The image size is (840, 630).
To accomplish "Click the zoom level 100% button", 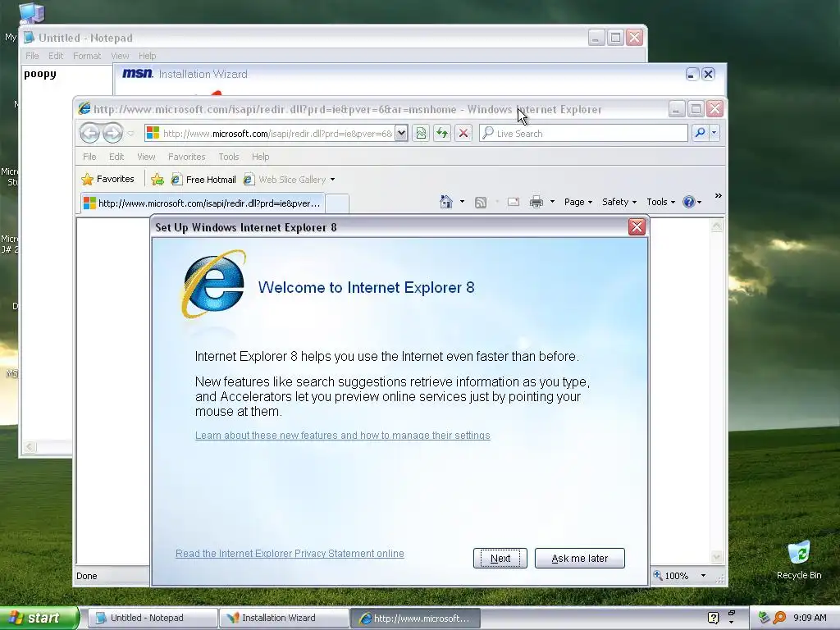I will (x=671, y=576).
